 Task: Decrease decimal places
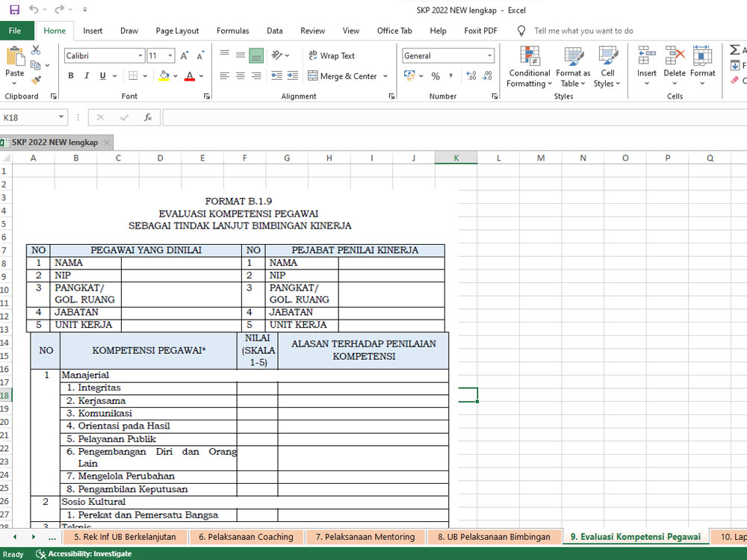(x=487, y=76)
